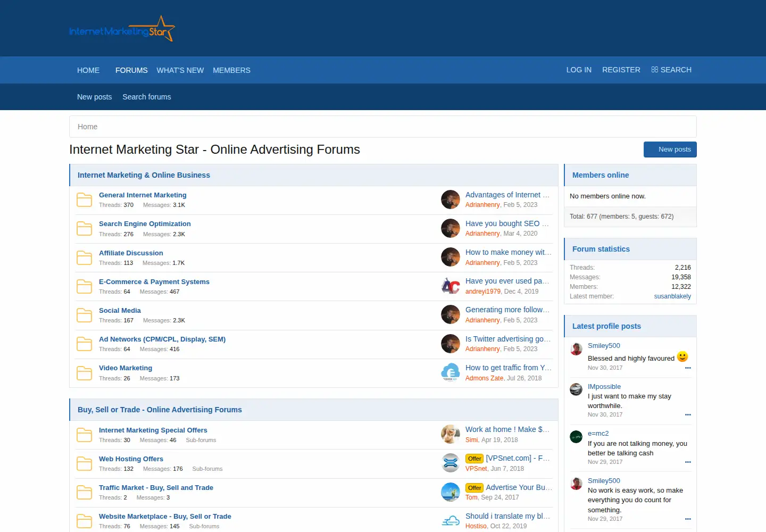Open options for IMpossible's profile post

coord(688,415)
